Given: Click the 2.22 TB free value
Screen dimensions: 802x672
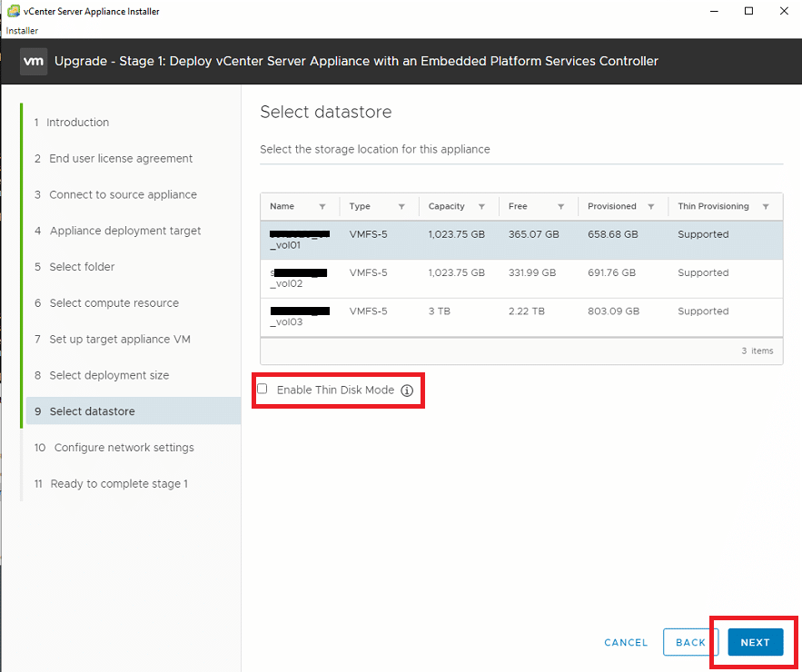Looking at the screenshot, I should [x=526, y=311].
